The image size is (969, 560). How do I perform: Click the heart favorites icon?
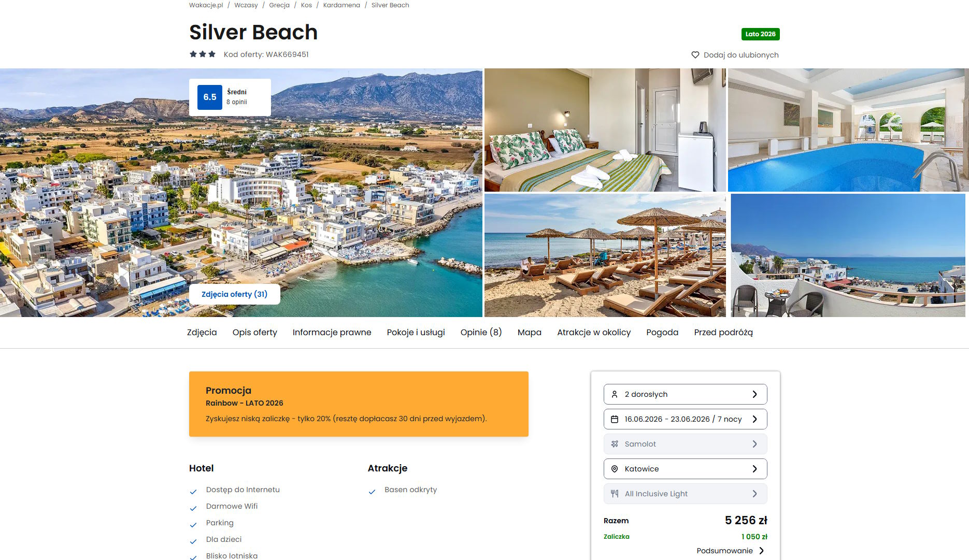(x=695, y=55)
